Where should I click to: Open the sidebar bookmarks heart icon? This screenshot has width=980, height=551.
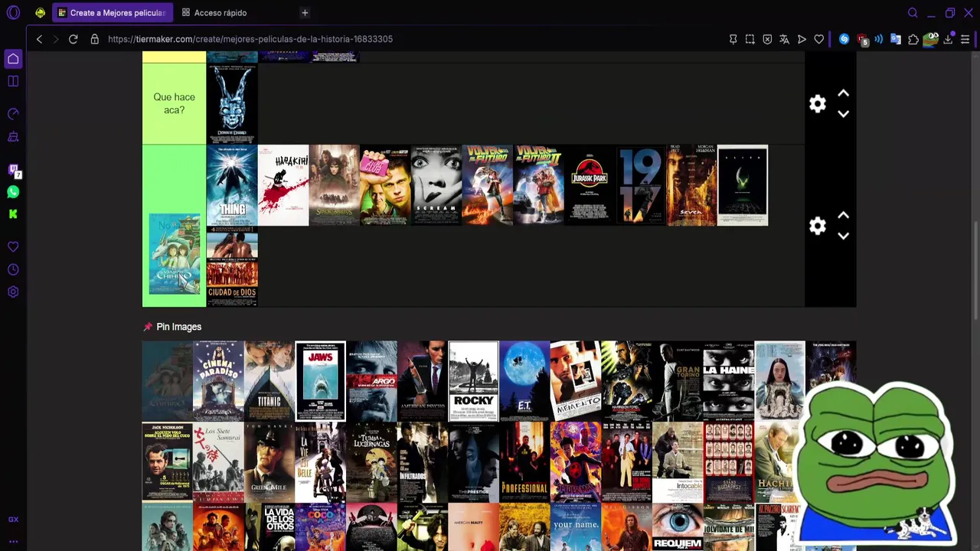[13, 247]
